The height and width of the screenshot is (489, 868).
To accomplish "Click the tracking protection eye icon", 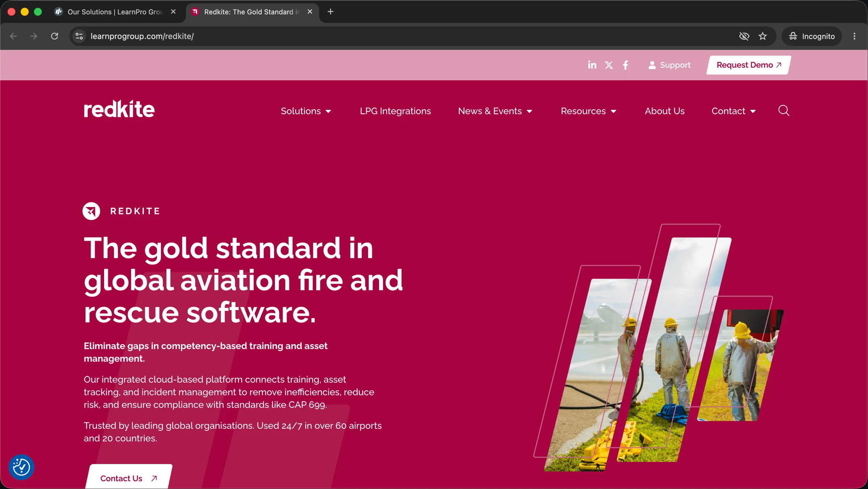I will tap(744, 36).
